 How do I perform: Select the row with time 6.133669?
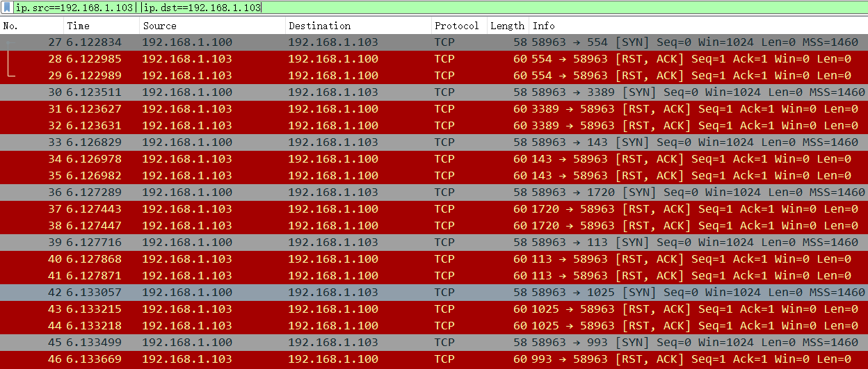click(x=434, y=359)
